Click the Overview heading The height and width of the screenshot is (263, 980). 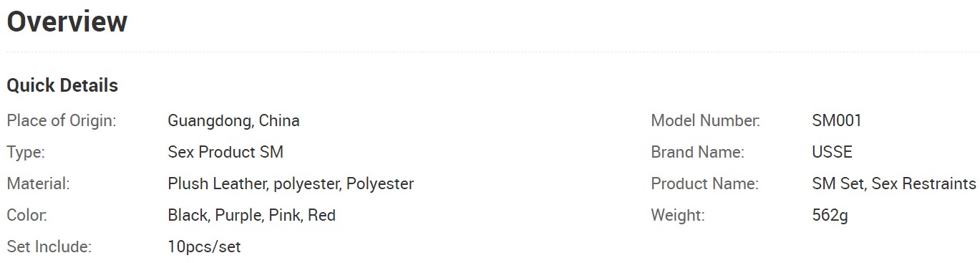pos(67,21)
